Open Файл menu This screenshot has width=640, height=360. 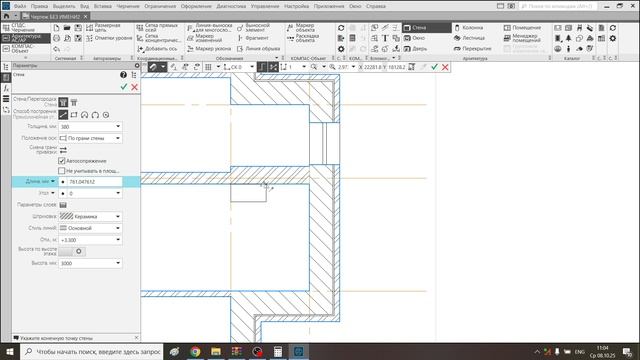[20, 6]
